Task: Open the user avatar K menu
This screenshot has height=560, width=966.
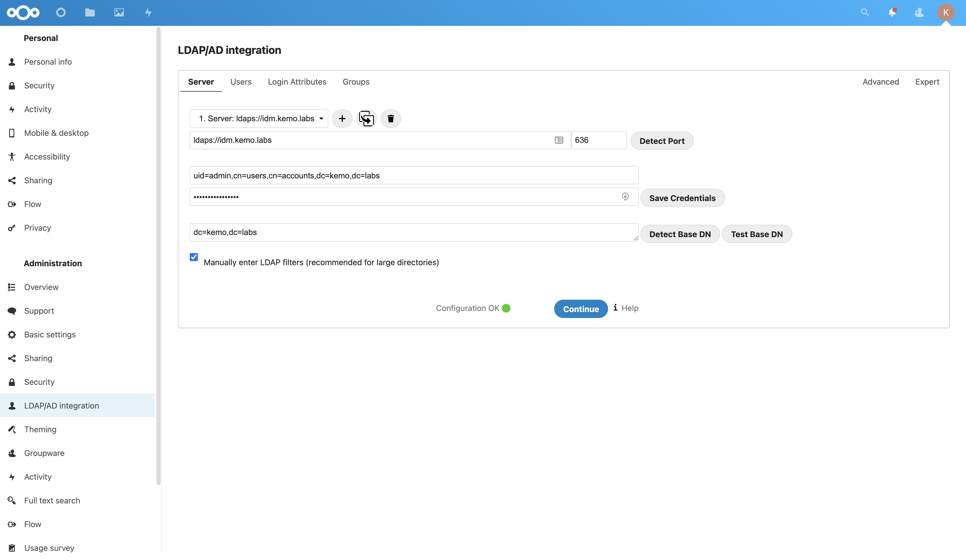Action: click(946, 13)
